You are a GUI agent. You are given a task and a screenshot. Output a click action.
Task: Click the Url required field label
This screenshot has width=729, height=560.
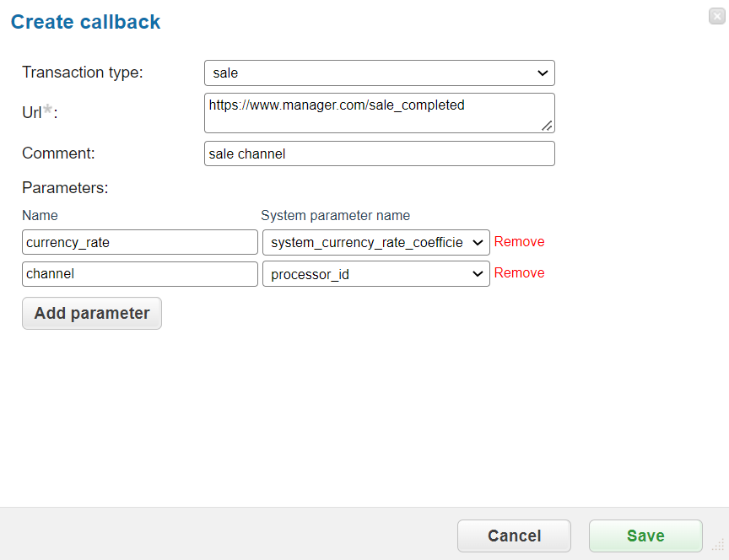[x=40, y=112]
